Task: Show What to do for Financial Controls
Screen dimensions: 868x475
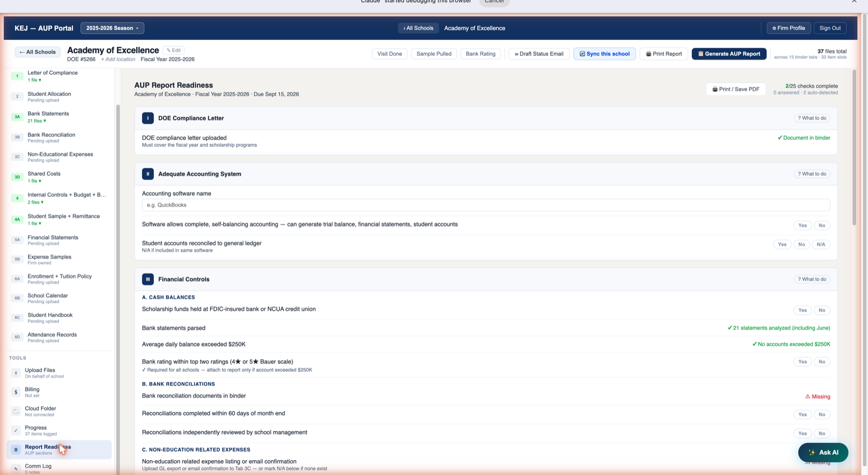Action: click(812, 279)
